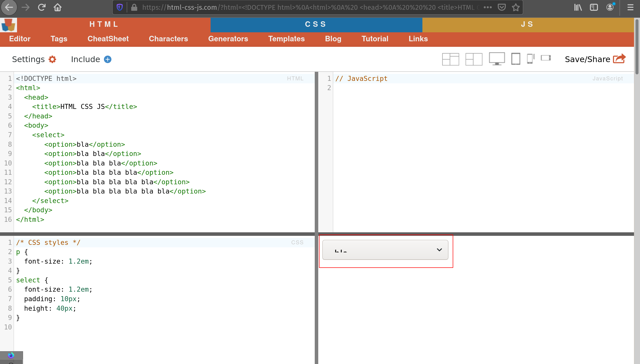Open the Generators link
This screenshot has width=640, height=364.
pos(228,39)
